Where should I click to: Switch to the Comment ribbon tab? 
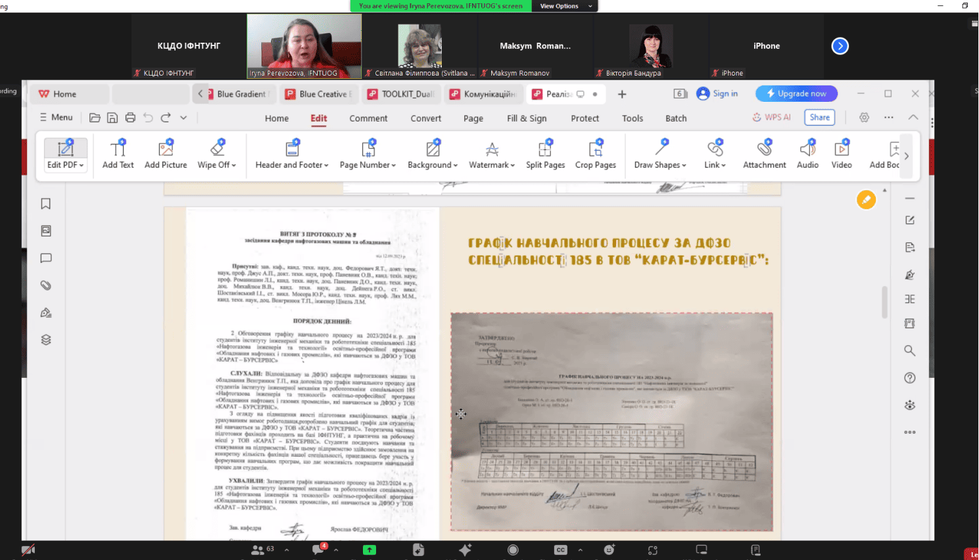pyautogui.click(x=368, y=118)
